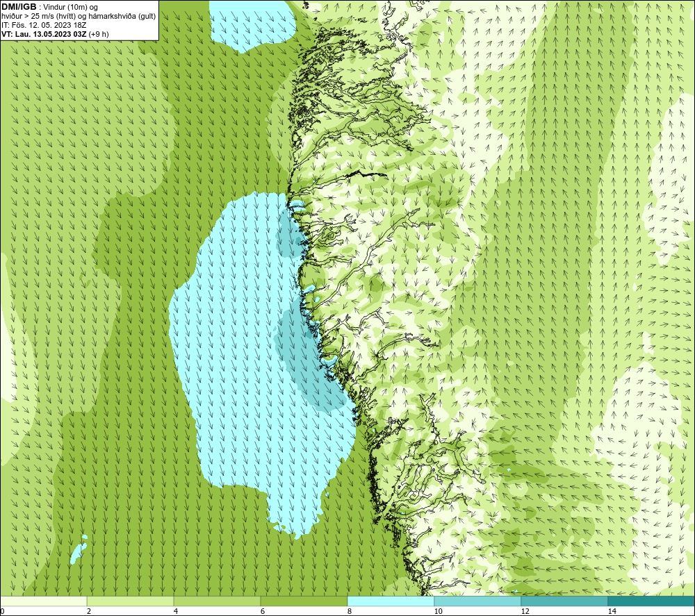Click the 12–14 m/s teal legend swatch

click(x=564, y=601)
